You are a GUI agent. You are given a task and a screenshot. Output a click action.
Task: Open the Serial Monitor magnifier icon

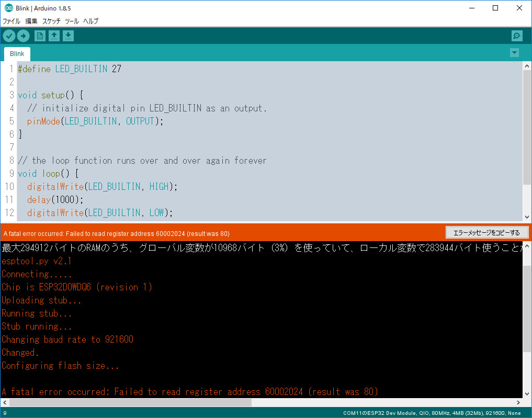517,36
